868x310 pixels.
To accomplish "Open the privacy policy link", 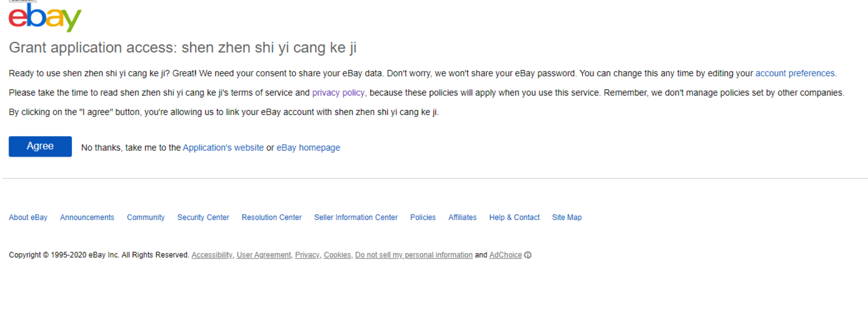I will point(338,93).
